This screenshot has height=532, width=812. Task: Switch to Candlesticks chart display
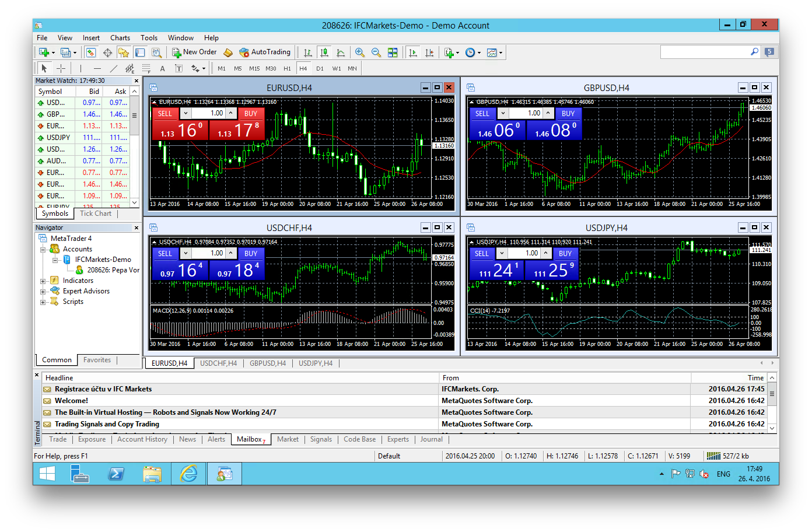click(x=324, y=52)
